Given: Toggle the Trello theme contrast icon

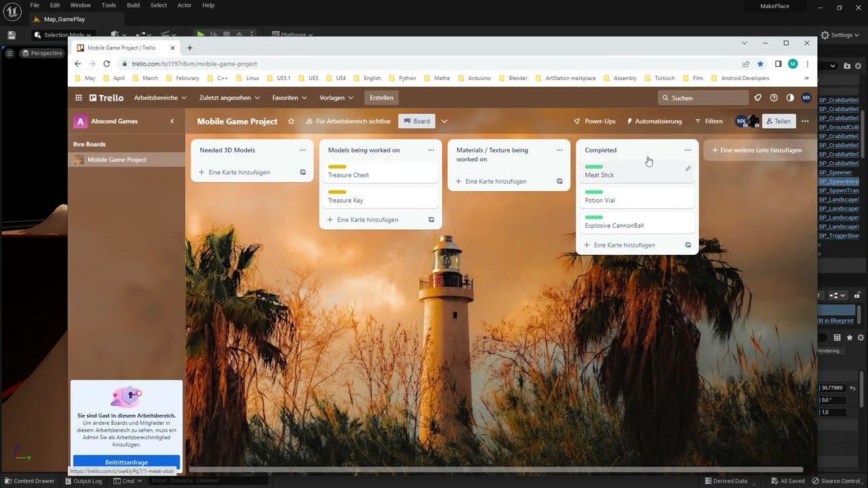Looking at the screenshot, I should (x=790, y=98).
